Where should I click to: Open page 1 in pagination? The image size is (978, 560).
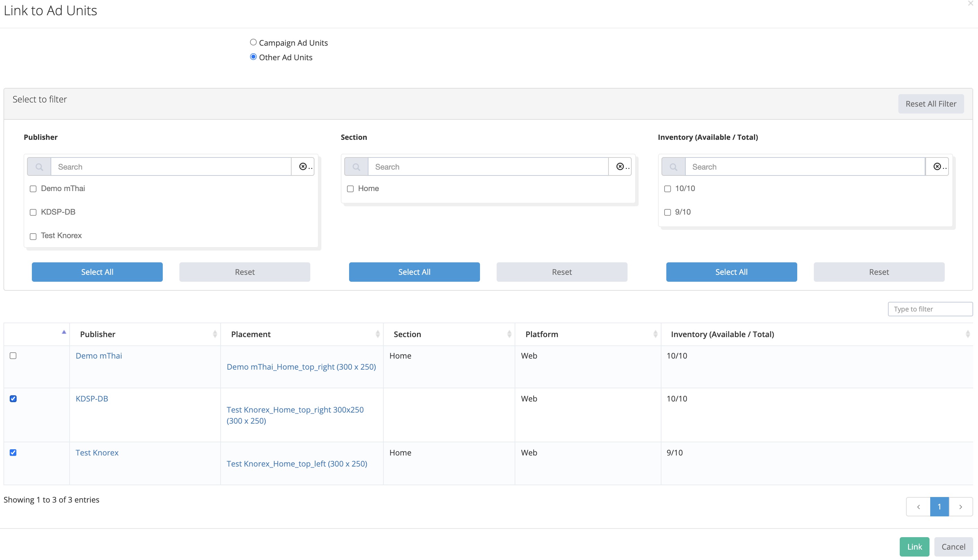[x=939, y=507]
